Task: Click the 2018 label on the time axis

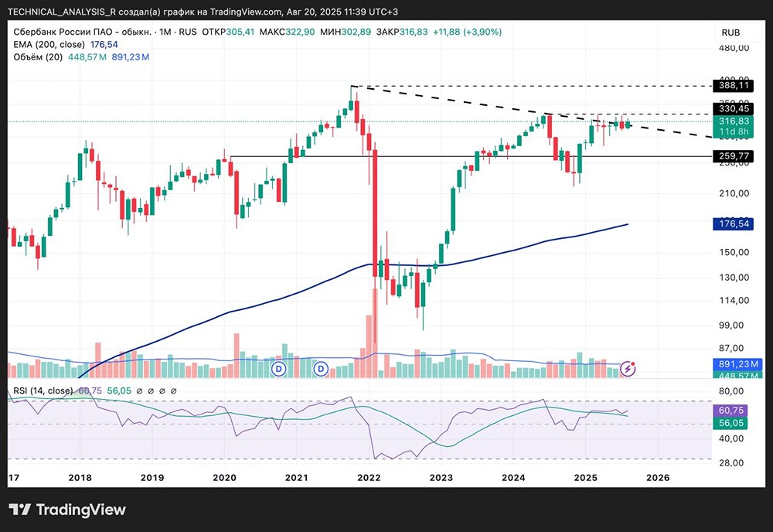Action: [80, 478]
